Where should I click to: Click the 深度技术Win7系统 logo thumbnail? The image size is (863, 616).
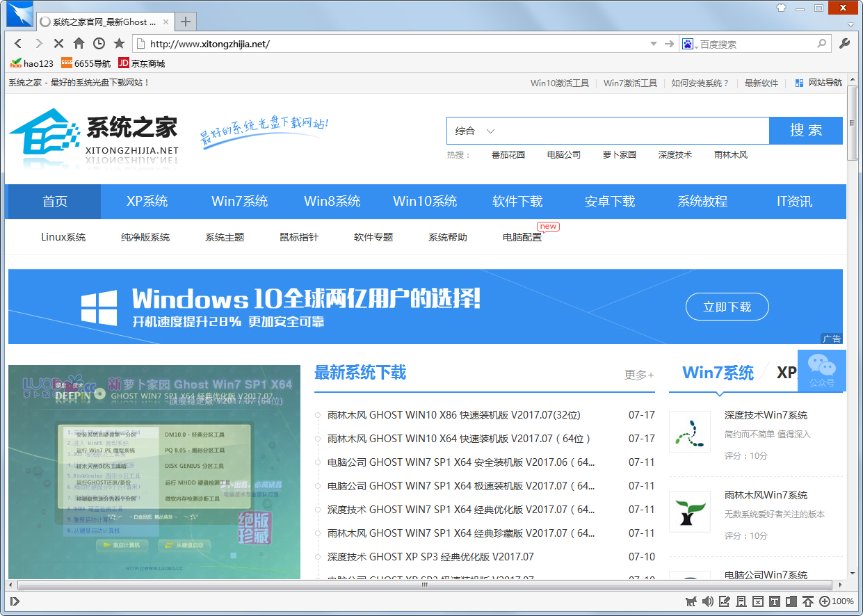pos(690,432)
